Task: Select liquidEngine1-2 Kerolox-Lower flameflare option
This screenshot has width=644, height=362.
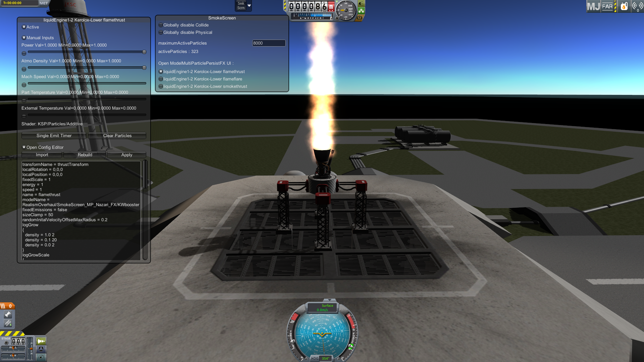Action: click(161, 79)
